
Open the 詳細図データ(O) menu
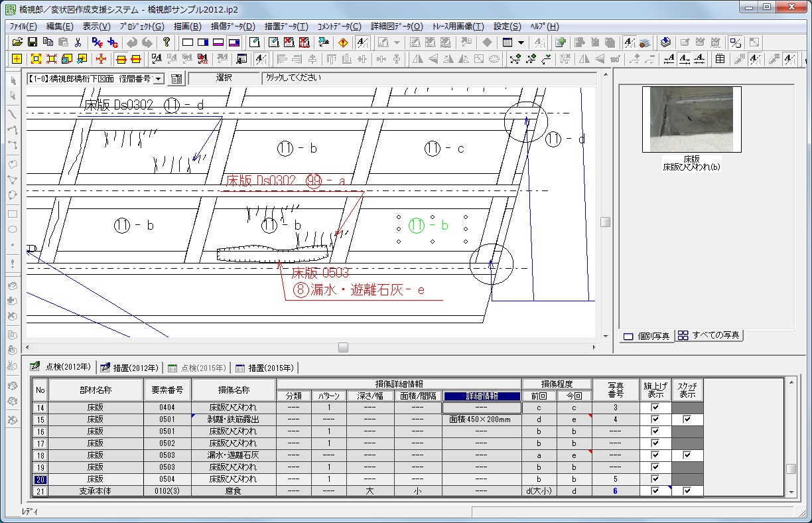(397, 27)
